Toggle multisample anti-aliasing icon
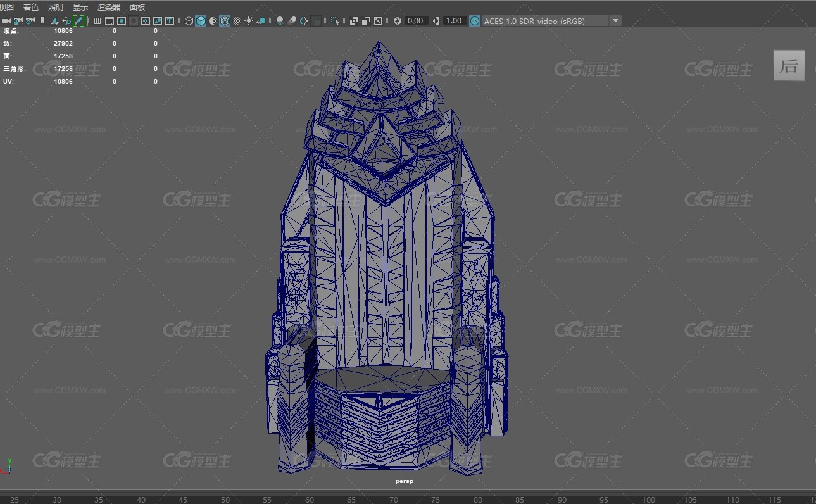816x504 pixels. tap(304, 21)
